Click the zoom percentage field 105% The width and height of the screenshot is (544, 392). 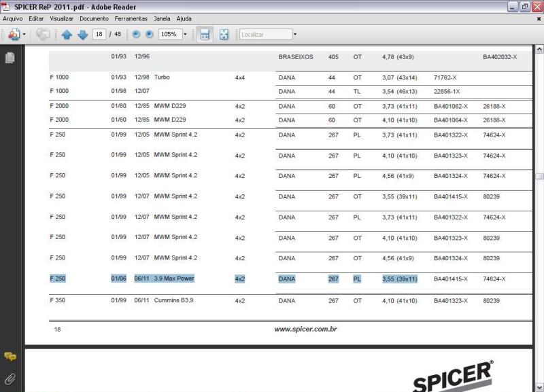coord(170,34)
